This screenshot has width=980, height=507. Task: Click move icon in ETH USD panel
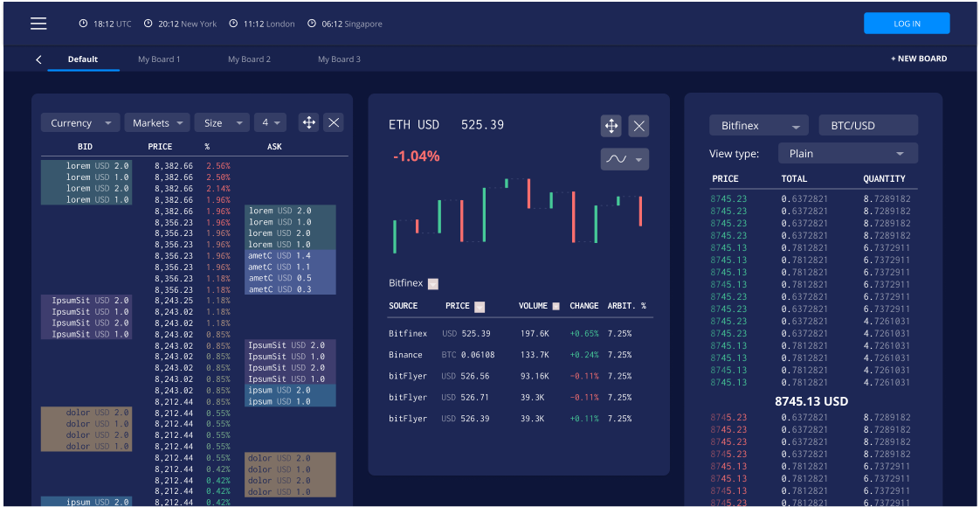coord(611,126)
